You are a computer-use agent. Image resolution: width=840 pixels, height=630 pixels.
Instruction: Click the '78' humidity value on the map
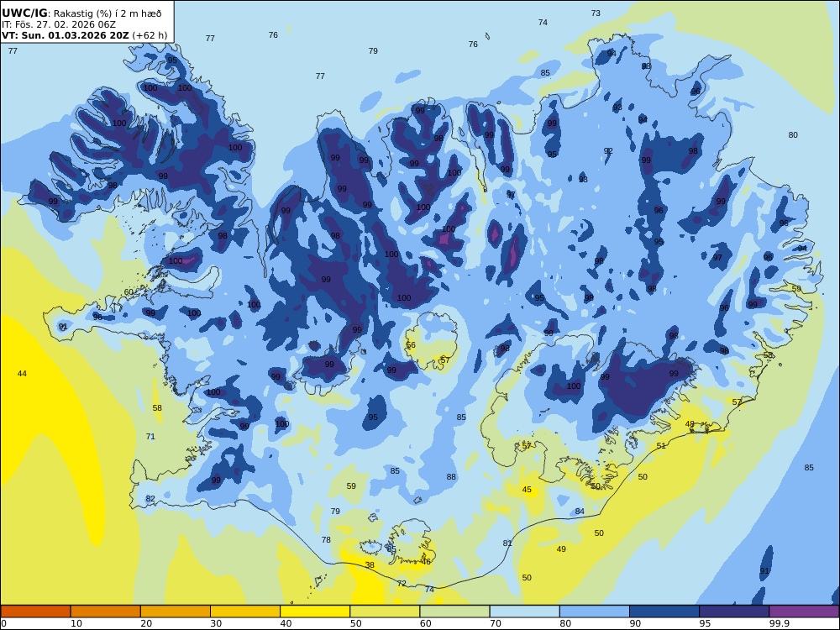(326, 540)
